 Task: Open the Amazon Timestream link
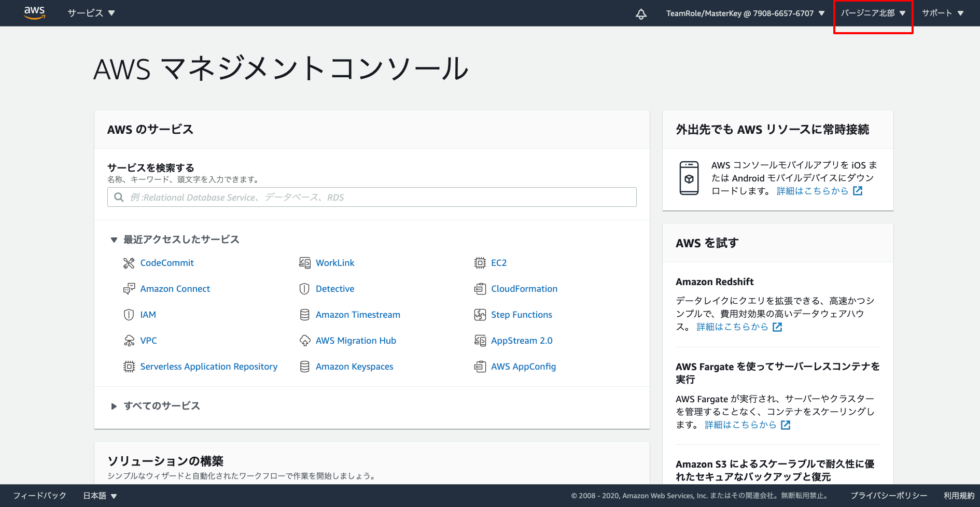[x=358, y=315]
